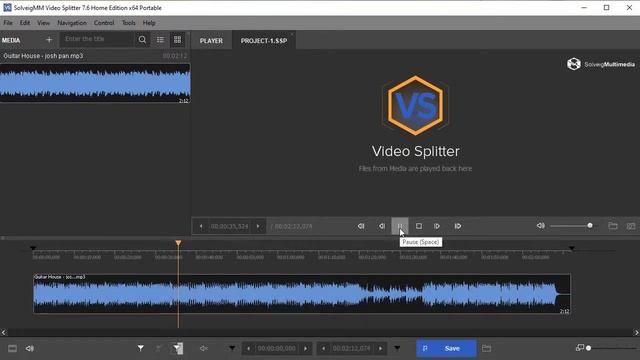This screenshot has height=360, width=640.
Task: Select the right black timeline end marker
Action: click(572, 248)
